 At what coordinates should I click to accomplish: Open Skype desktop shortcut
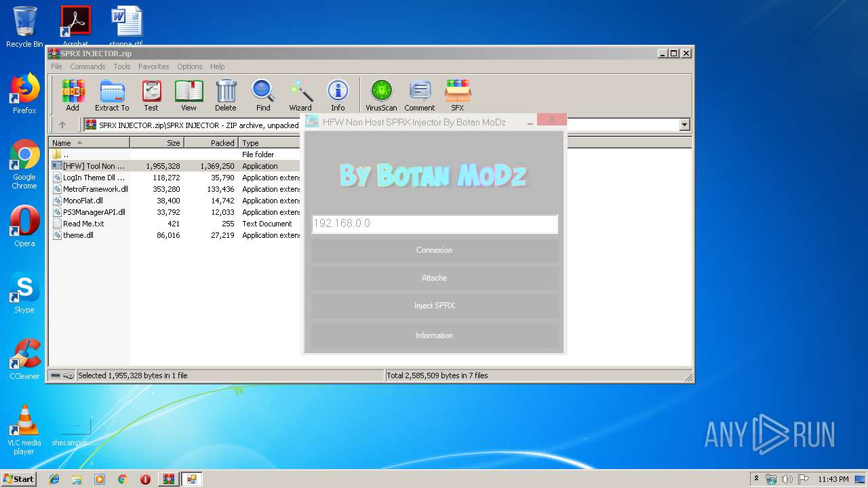24,293
